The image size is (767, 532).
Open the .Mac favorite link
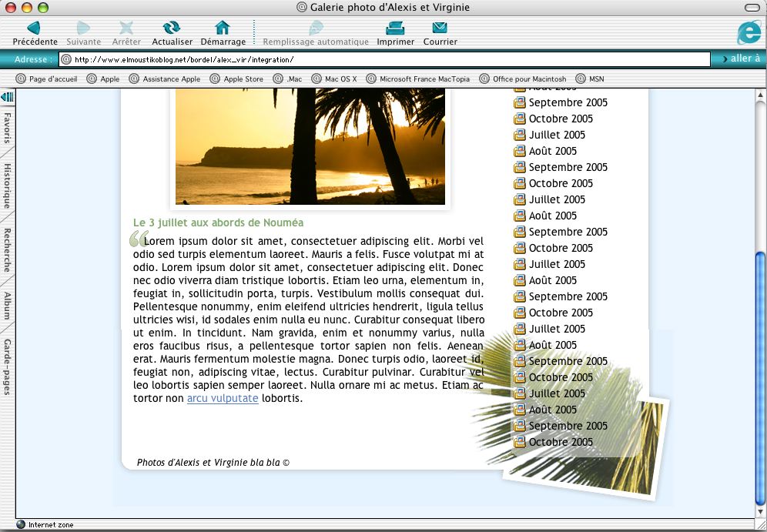tap(288, 79)
